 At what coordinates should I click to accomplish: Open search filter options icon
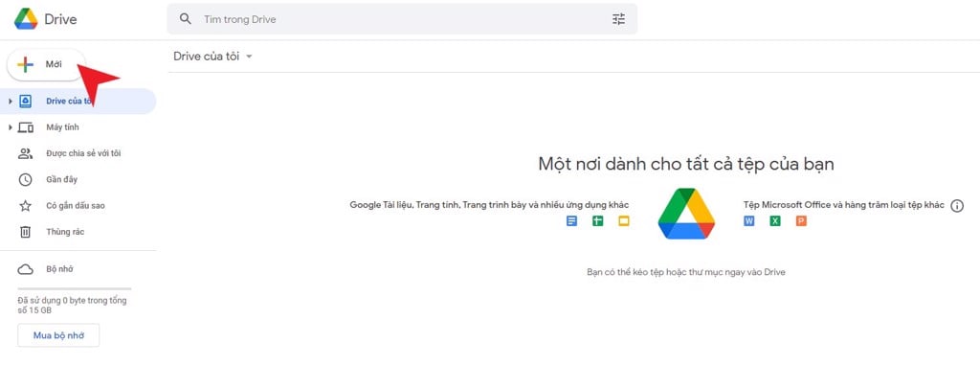(x=618, y=19)
